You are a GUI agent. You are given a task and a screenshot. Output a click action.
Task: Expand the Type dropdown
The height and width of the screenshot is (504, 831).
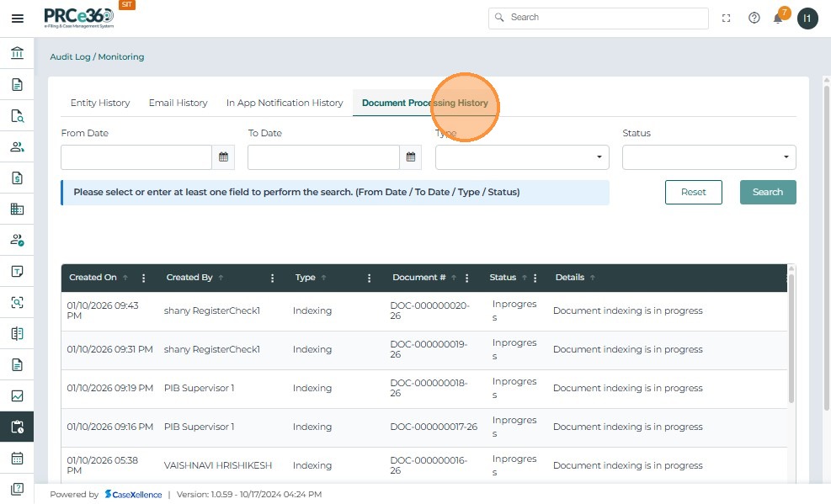521,157
